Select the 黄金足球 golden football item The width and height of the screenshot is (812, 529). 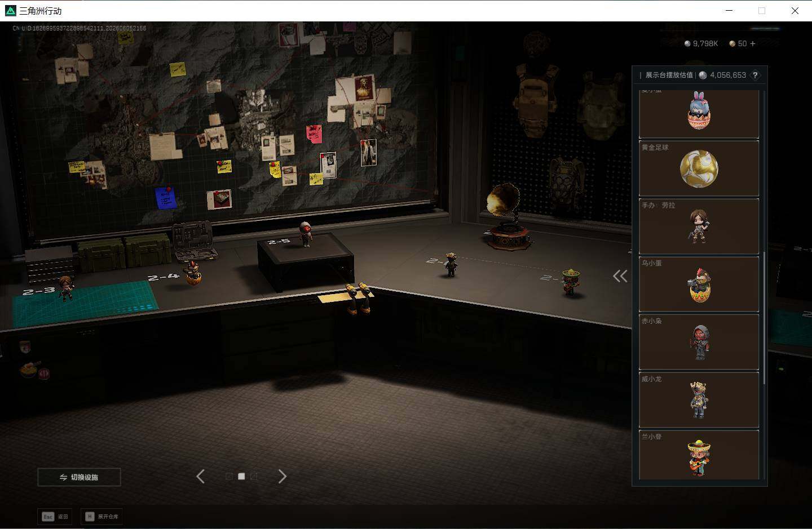point(699,168)
